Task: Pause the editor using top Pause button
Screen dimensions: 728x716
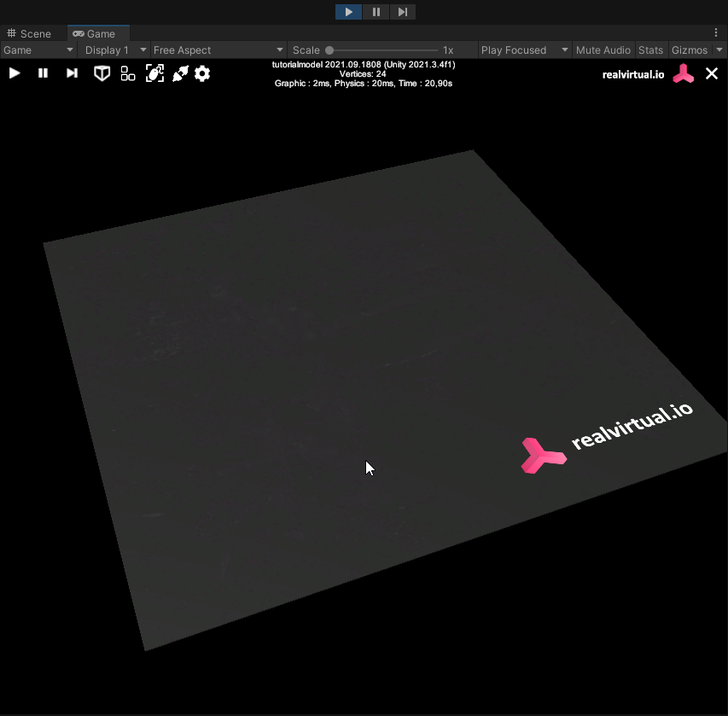Action: point(376,12)
